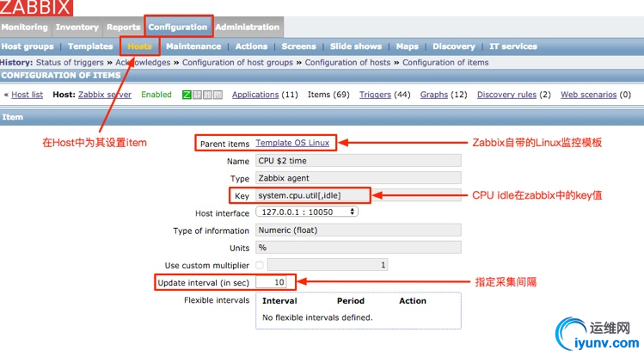Open Discovery rules (2) link
The width and height of the screenshot is (644, 357).
coord(506,95)
